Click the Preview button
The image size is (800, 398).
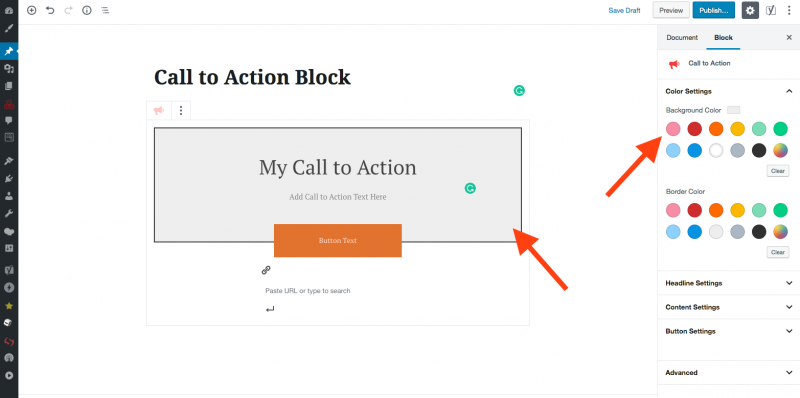[671, 10]
